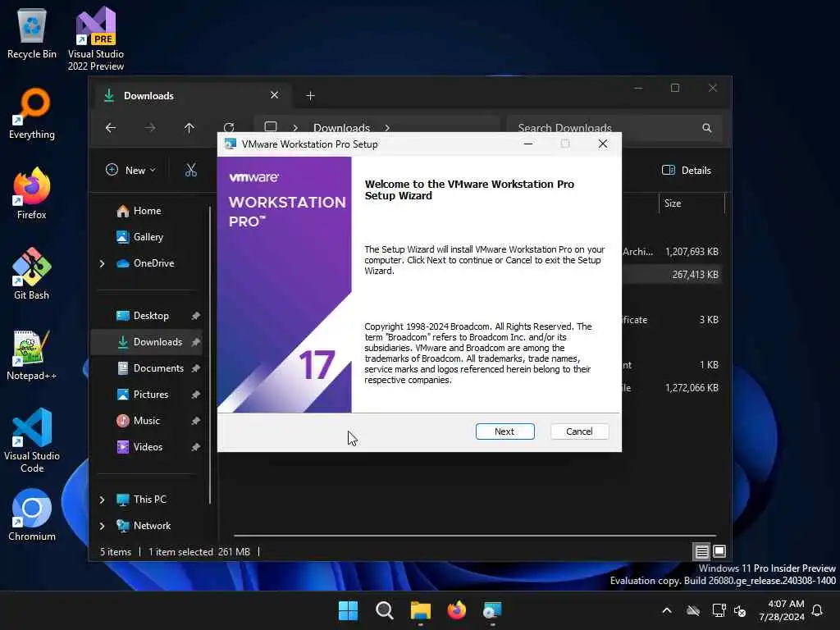Switch Explorer to large thumbnails view
Screen dimensions: 840x630
[719, 550]
